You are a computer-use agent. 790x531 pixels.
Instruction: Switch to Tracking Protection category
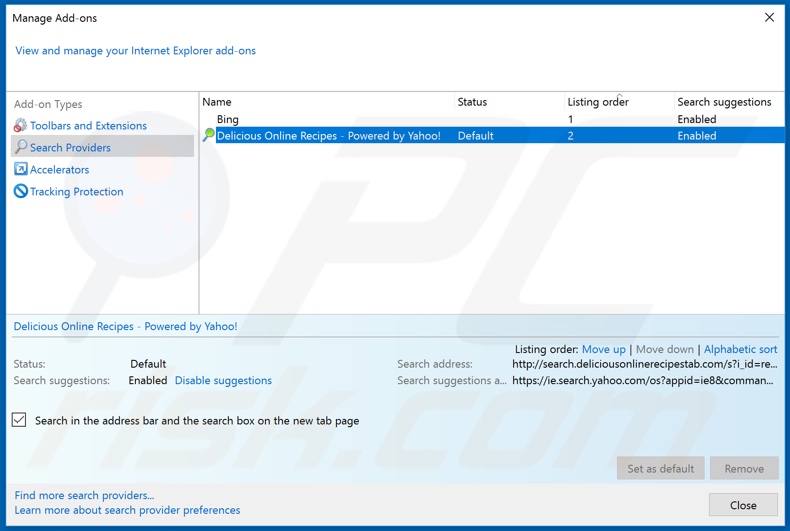click(77, 191)
